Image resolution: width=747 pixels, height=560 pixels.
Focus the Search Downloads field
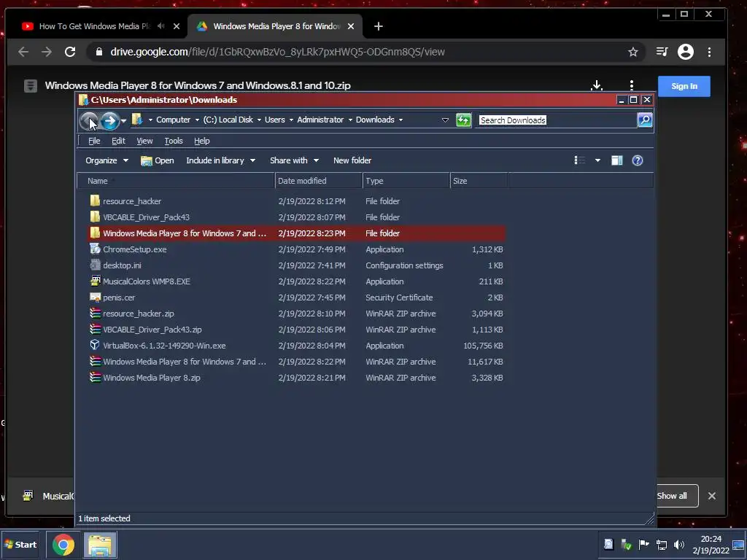click(557, 120)
